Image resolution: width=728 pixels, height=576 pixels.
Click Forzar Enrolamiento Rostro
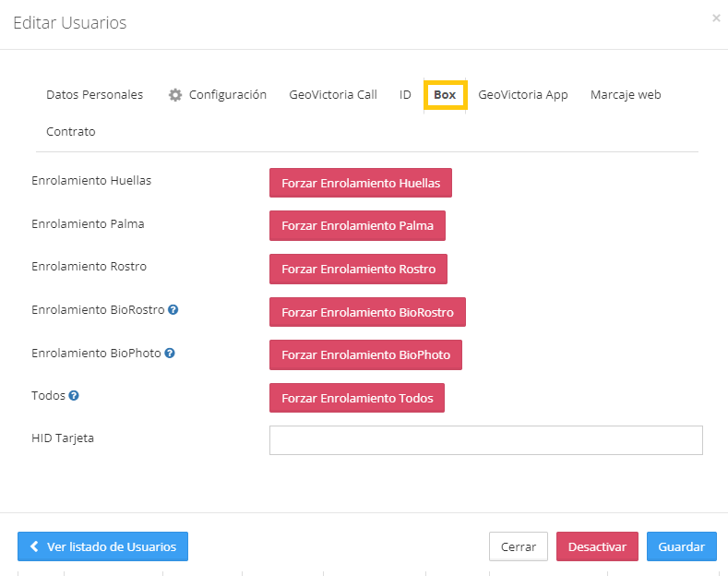358,269
